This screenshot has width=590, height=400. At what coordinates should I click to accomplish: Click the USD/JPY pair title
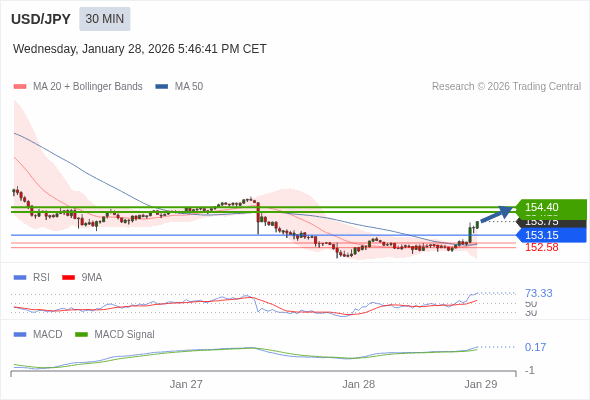click(x=41, y=19)
